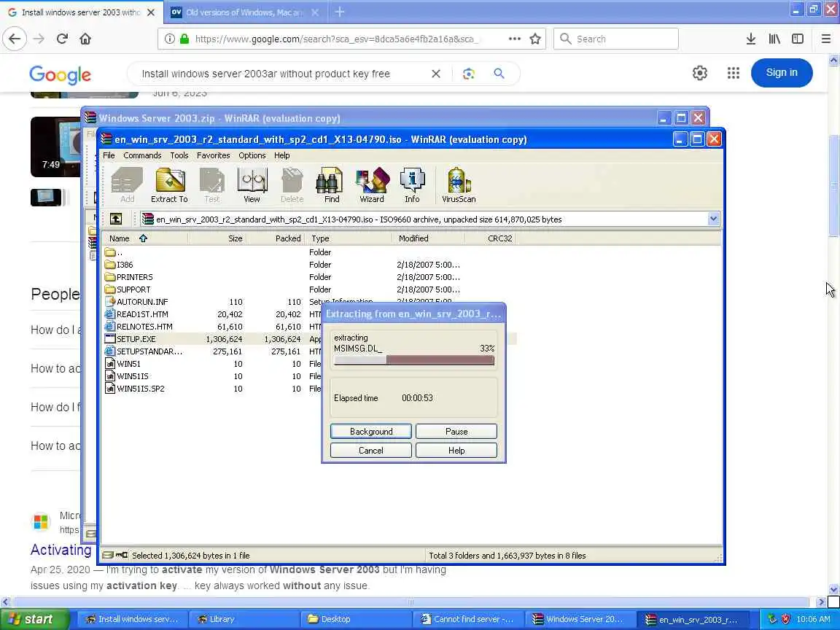Click the Google search magnifier icon
The width and height of the screenshot is (840, 630).
click(499, 74)
